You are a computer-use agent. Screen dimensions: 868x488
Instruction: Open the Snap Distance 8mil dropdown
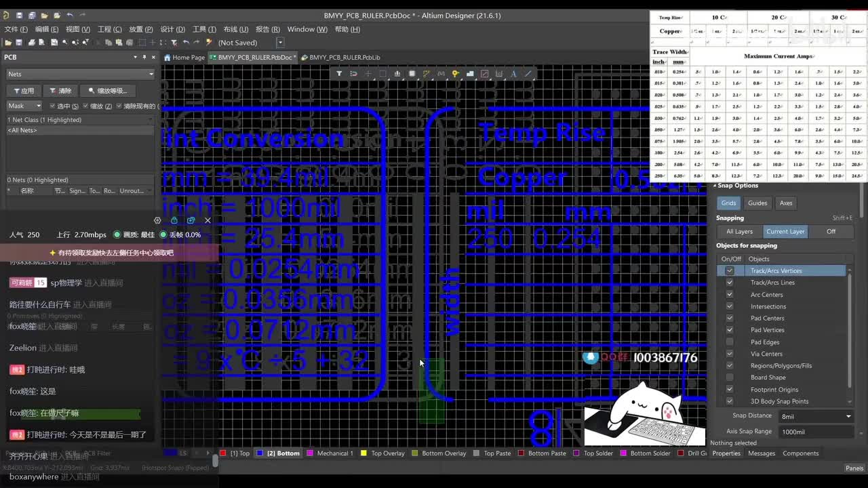(x=816, y=416)
